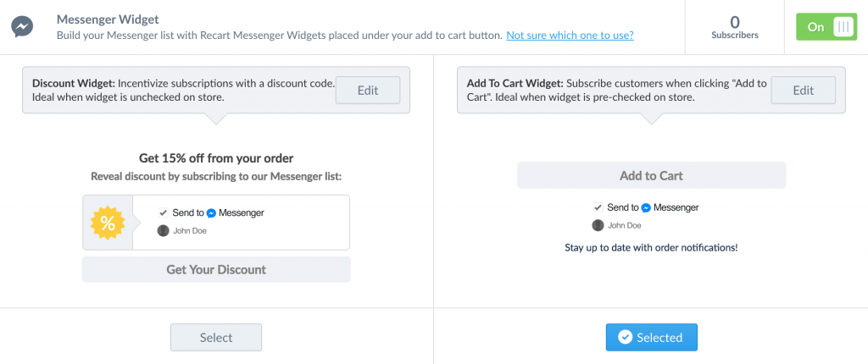Click "Stay up to date with order notifications!" text
Screen dimensions: 868x364
point(651,247)
